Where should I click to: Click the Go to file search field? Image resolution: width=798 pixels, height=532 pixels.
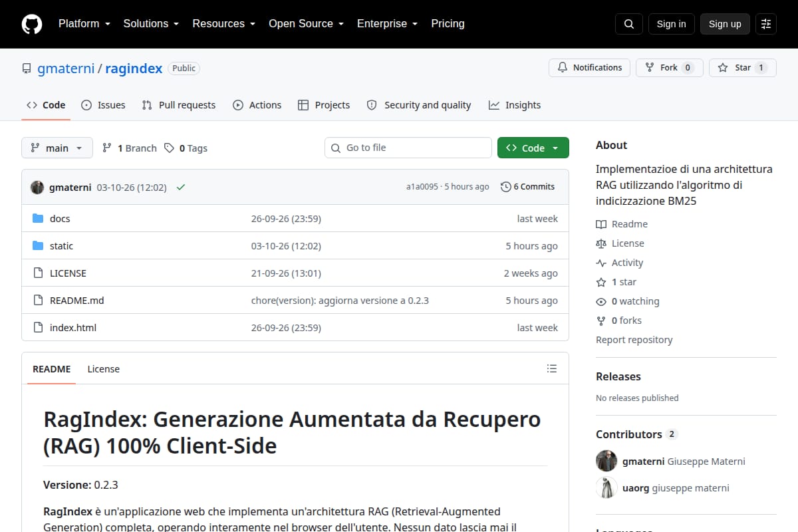coord(408,148)
